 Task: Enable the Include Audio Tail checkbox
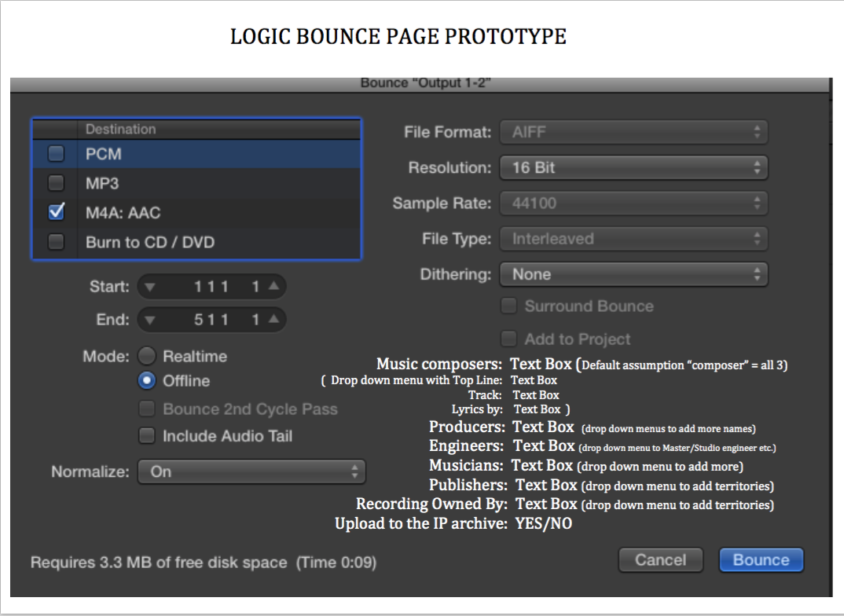[x=147, y=435]
